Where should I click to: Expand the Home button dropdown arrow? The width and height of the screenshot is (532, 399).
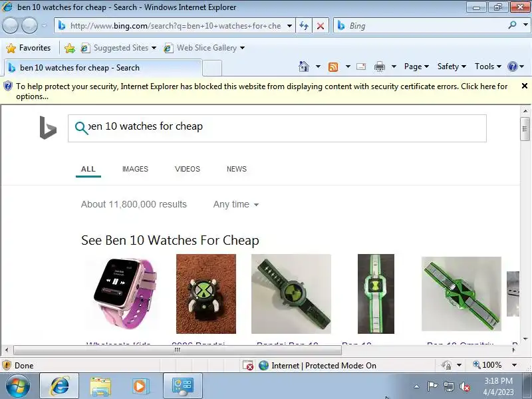tap(318, 66)
